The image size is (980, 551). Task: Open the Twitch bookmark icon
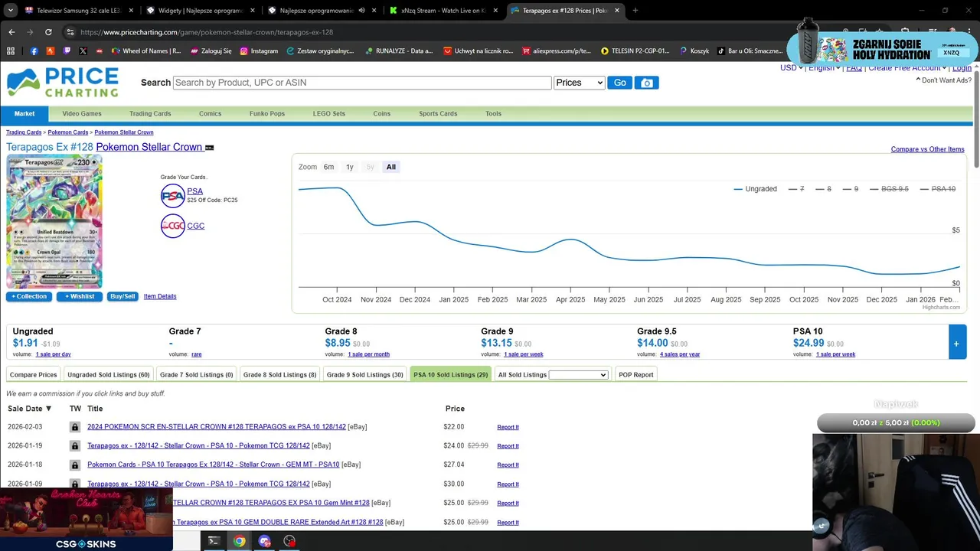67,51
